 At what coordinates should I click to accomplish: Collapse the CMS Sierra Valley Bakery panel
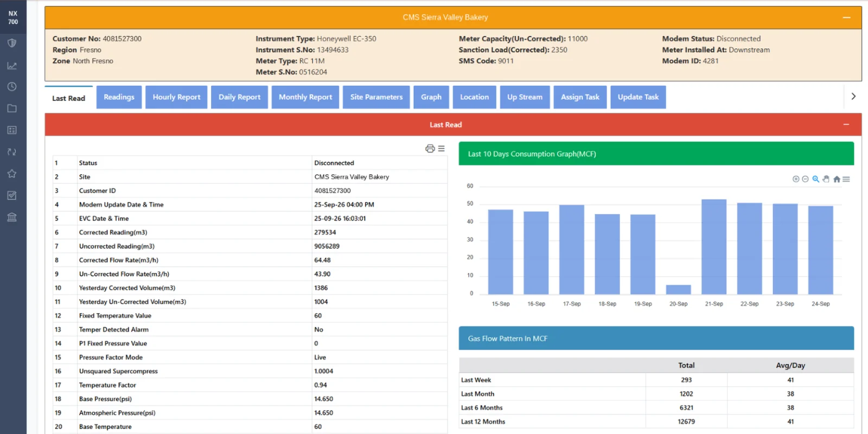pyautogui.click(x=846, y=17)
